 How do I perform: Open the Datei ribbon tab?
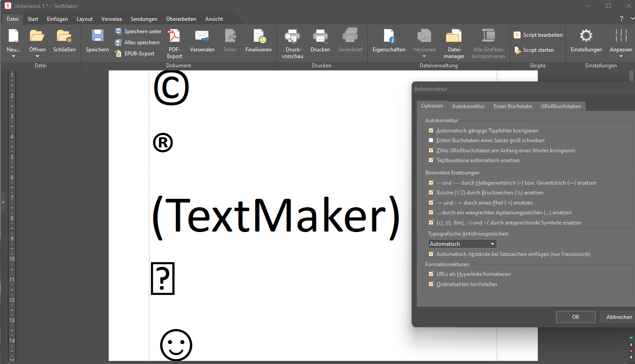point(12,19)
